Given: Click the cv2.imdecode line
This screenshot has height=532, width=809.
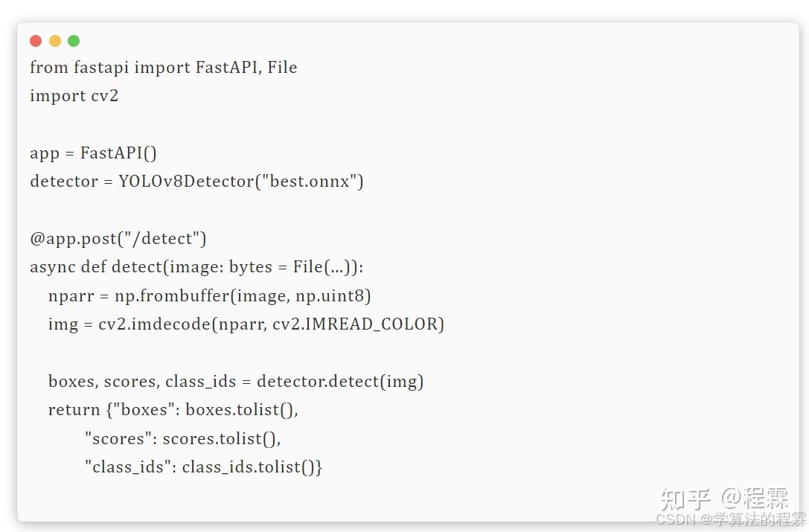Looking at the screenshot, I should [246, 324].
